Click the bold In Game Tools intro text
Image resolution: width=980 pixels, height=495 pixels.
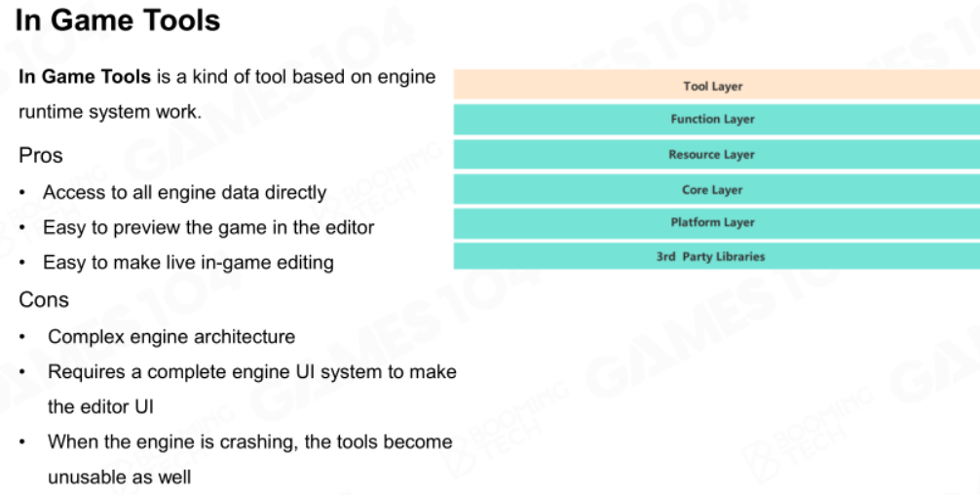[x=85, y=77]
